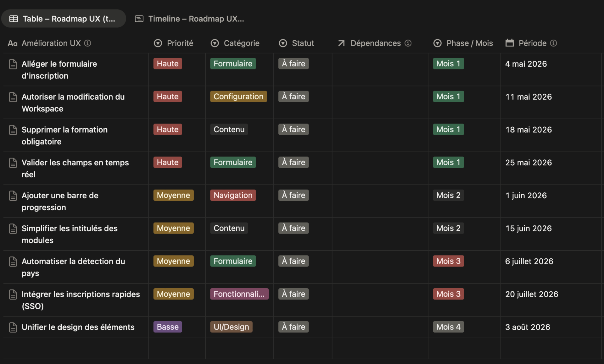Click the Priorité select-property icon
Image resolution: width=604 pixels, height=364 pixels.
tap(158, 43)
